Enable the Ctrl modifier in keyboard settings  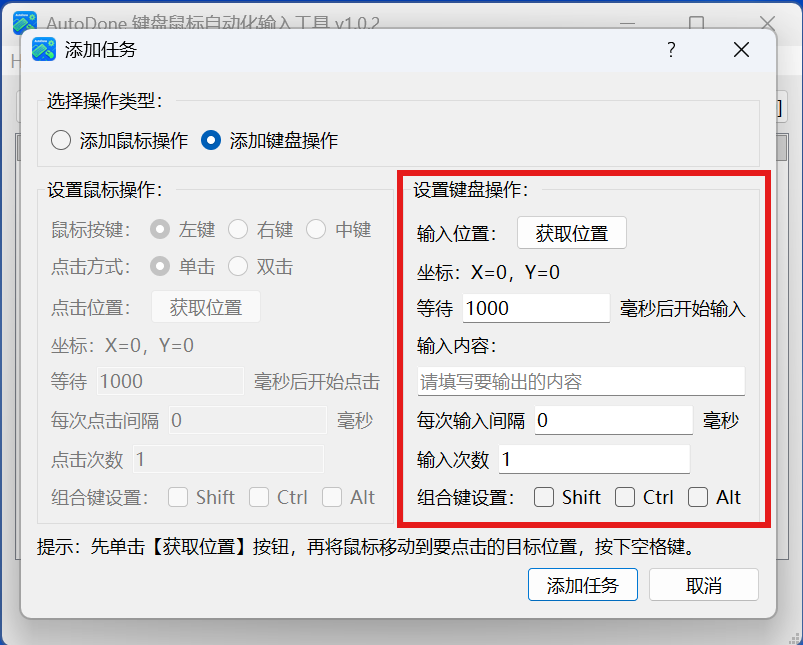coord(623,496)
